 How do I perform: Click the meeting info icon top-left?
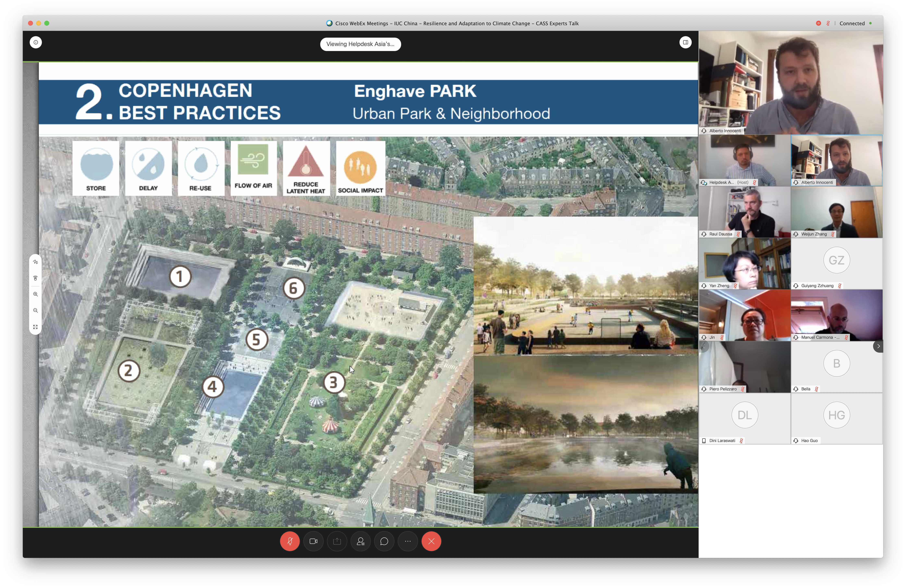tap(36, 42)
